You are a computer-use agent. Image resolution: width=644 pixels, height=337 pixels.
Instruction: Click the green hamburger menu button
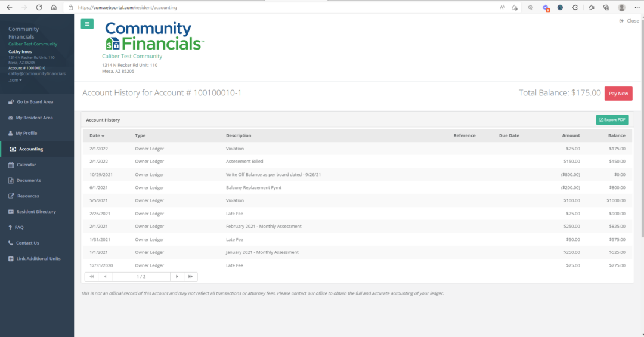pyautogui.click(x=87, y=24)
